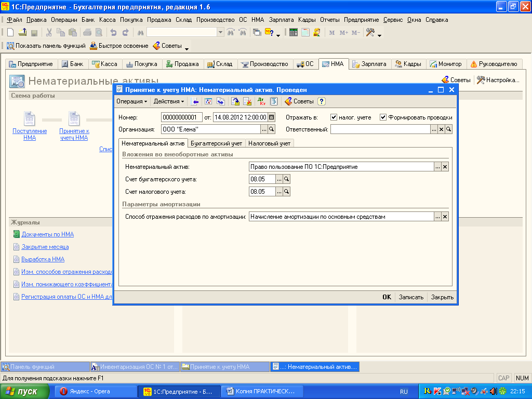The height and width of the screenshot is (399, 532).
Task: Select the Руководителю panel tab
Action: [494, 64]
